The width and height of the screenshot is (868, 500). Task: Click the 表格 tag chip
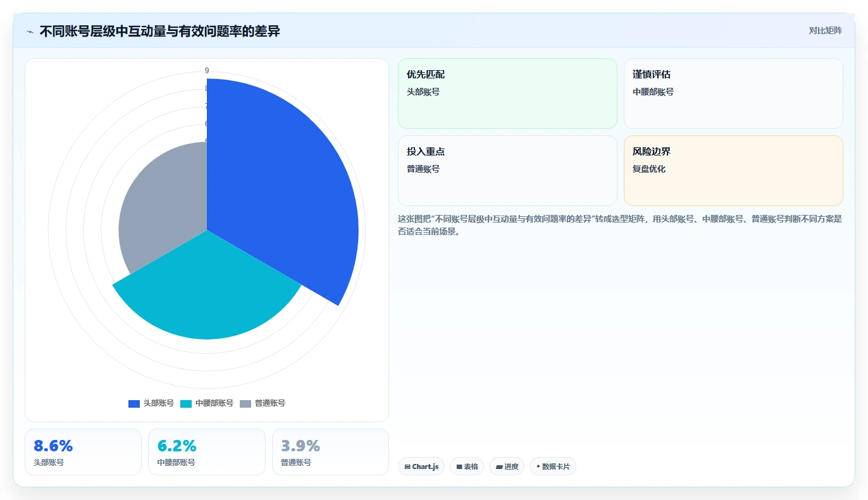pos(467,466)
